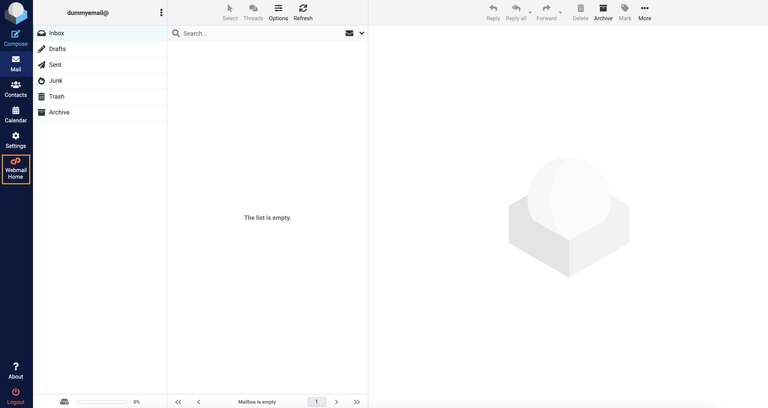768x408 pixels.
Task: Click the search field
Action: [262, 33]
